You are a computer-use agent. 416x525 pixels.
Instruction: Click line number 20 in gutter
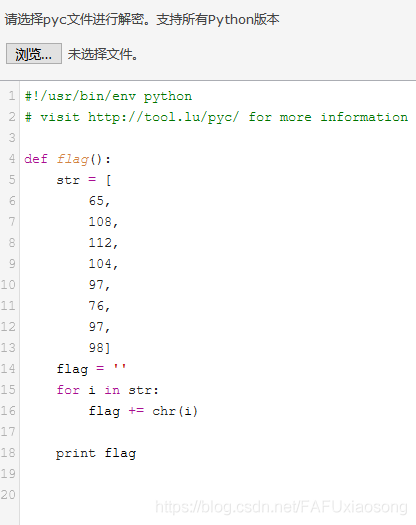click(8, 495)
